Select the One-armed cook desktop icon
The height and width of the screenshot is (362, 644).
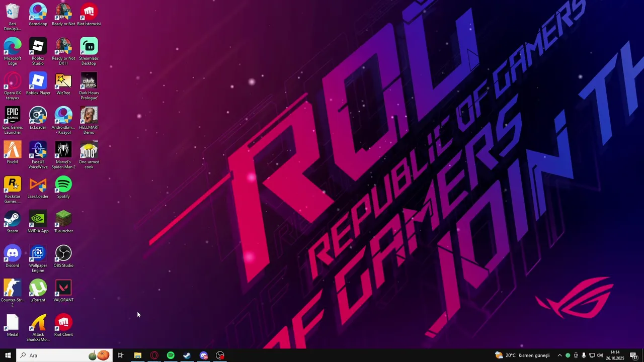(89, 155)
